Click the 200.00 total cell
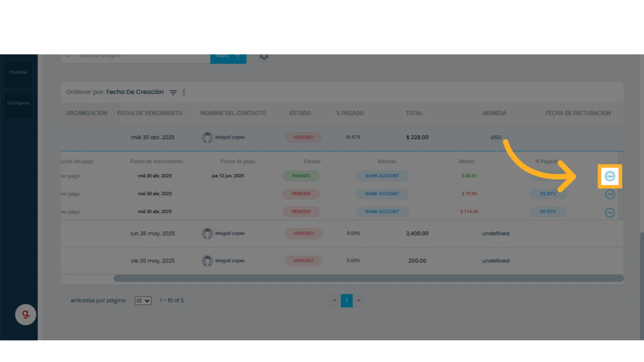 [417, 261]
